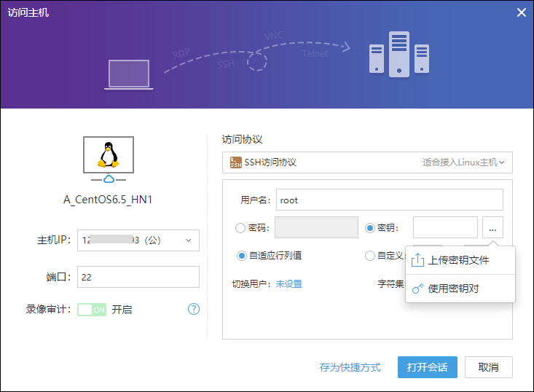Click the laptop illustration in banner
The image size is (534, 392).
pos(130,74)
